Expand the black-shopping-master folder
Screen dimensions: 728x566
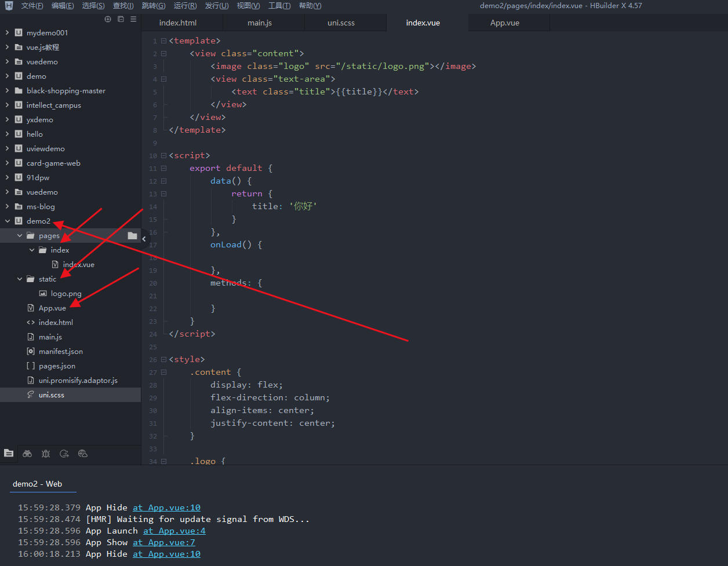pos(7,91)
